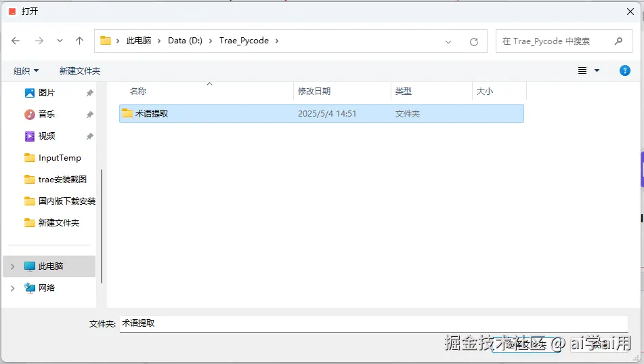Unpin 音乐 using its pin icon
The height and width of the screenshot is (364, 644).
89,115
